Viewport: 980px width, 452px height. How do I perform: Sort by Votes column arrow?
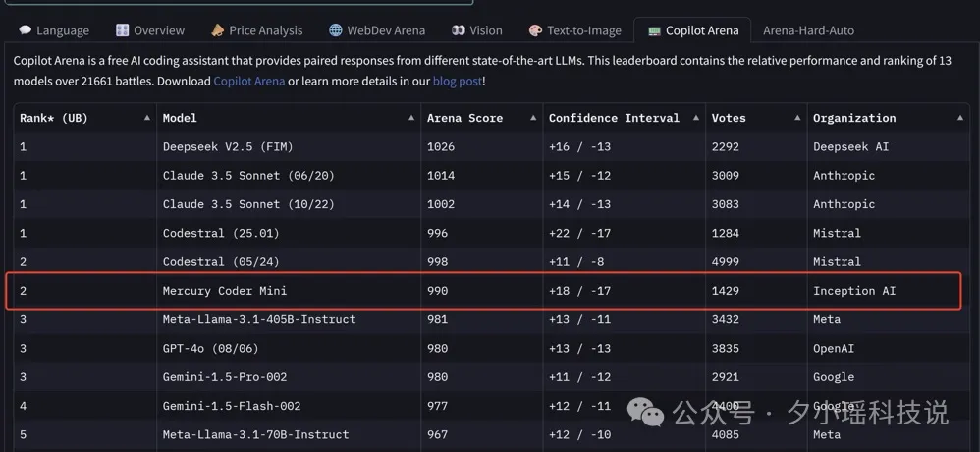point(796,118)
